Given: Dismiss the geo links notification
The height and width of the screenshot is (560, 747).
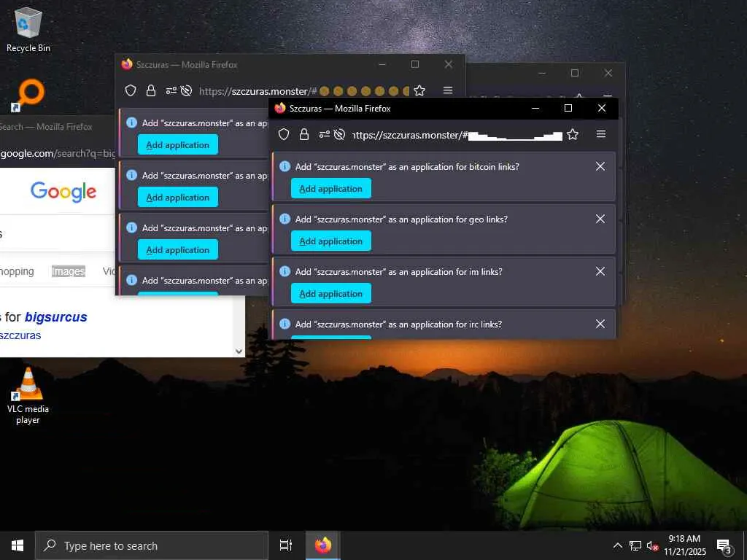Looking at the screenshot, I should [x=600, y=219].
